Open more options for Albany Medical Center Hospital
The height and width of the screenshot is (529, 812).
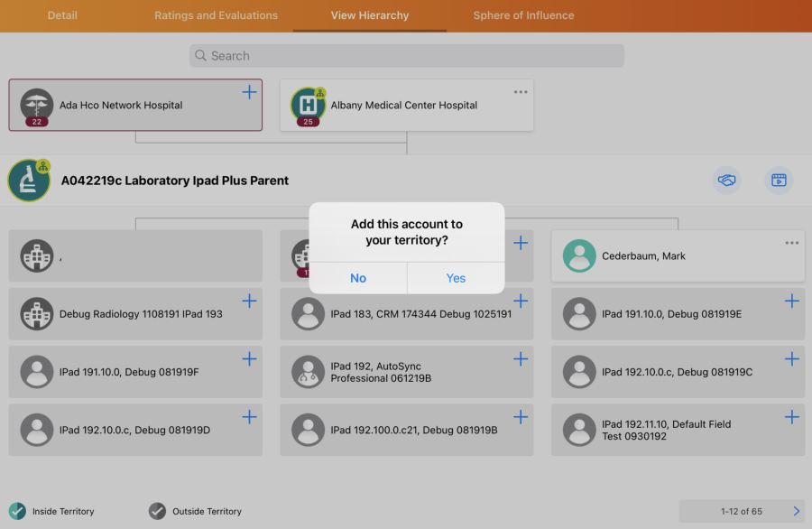pos(521,92)
